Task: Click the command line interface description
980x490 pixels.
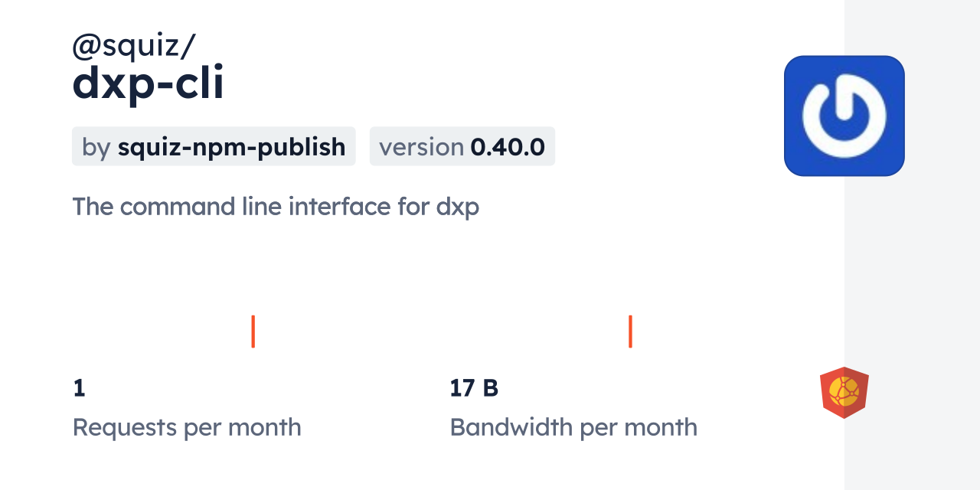Action: coord(276,207)
